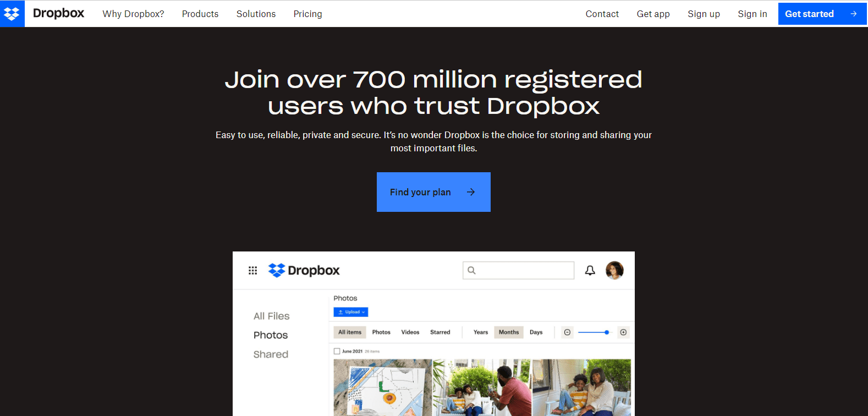Click the Find your plan button
868x416 pixels.
(433, 192)
